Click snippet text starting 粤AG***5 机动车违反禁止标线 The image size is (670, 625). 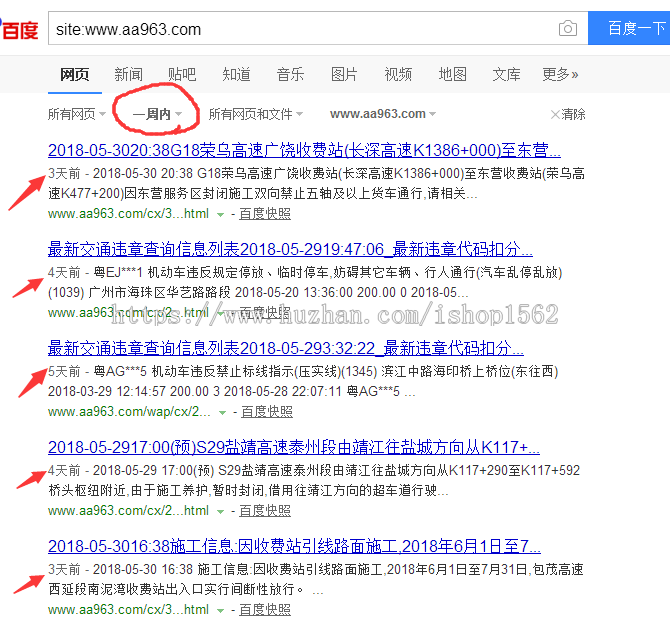click(x=303, y=381)
